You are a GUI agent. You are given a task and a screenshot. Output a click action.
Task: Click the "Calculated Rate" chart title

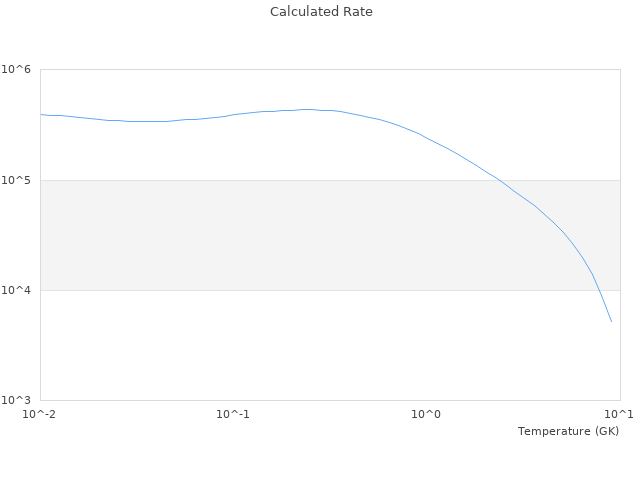[320, 12]
